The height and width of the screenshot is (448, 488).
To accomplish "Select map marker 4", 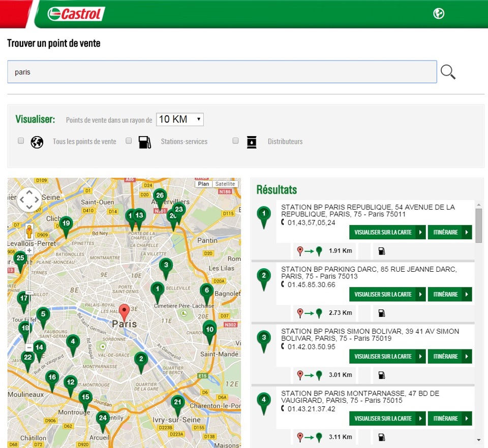I will [x=73, y=345].
